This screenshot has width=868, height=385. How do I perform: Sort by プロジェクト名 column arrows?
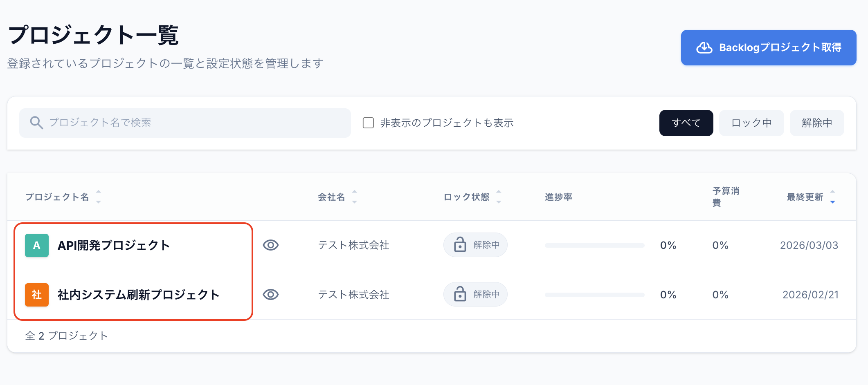click(x=98, y=197)
